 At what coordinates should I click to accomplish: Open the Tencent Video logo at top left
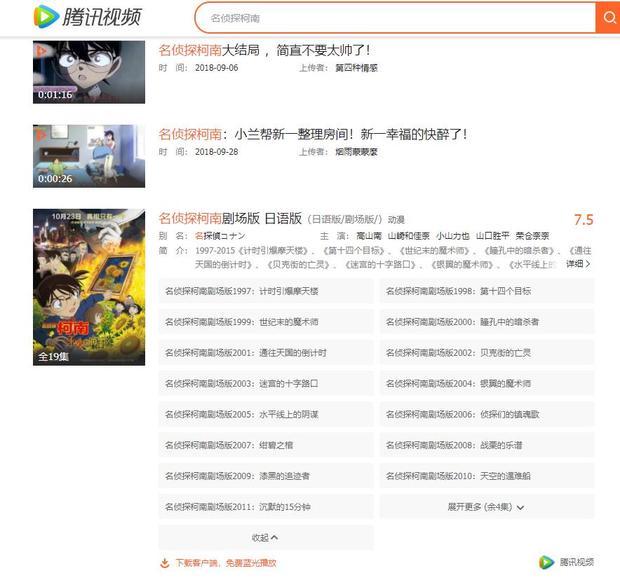coord(87,17)
